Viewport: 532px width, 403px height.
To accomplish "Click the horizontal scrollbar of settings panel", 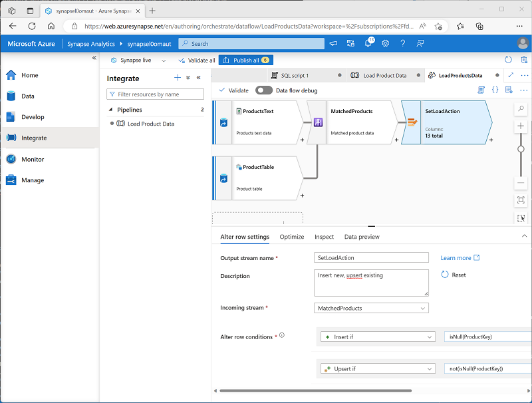I will (x=315, y=390).
